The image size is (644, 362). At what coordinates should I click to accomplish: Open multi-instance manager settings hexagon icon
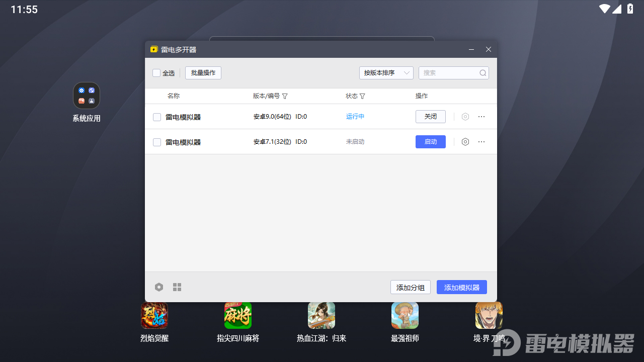click(x=159, y=287)
